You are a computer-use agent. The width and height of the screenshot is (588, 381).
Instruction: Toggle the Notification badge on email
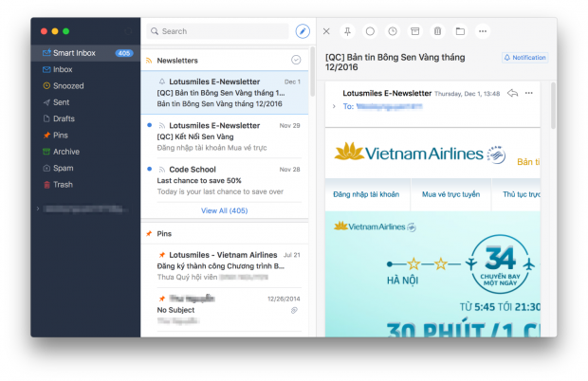(x=524, y=58)
